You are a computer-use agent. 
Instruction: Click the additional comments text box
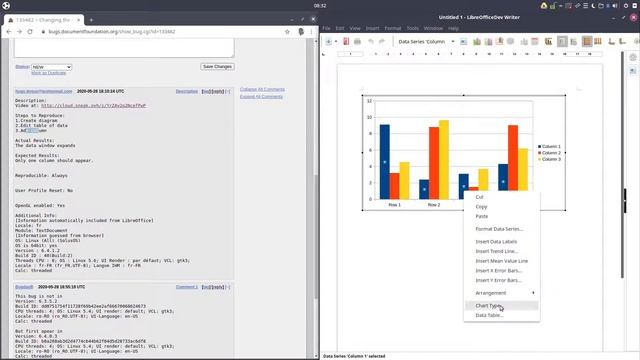124,47
